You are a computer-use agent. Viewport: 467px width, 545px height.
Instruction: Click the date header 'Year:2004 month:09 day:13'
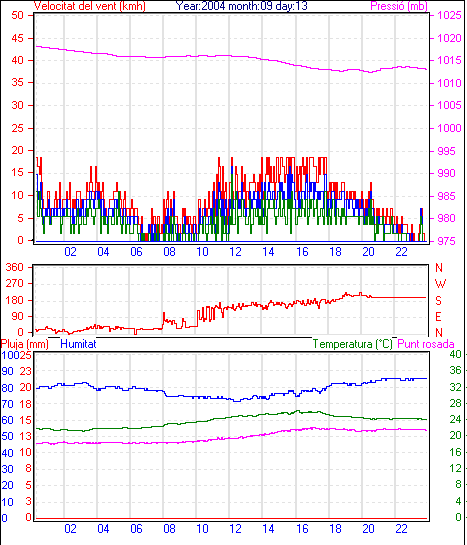pyautogui.click(x=241, y=6)
